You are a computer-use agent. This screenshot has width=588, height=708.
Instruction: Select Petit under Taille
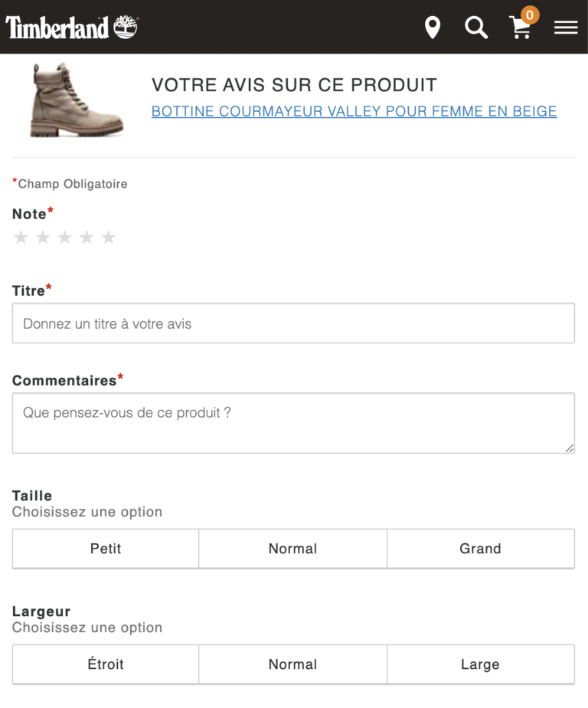coord(106,549)
